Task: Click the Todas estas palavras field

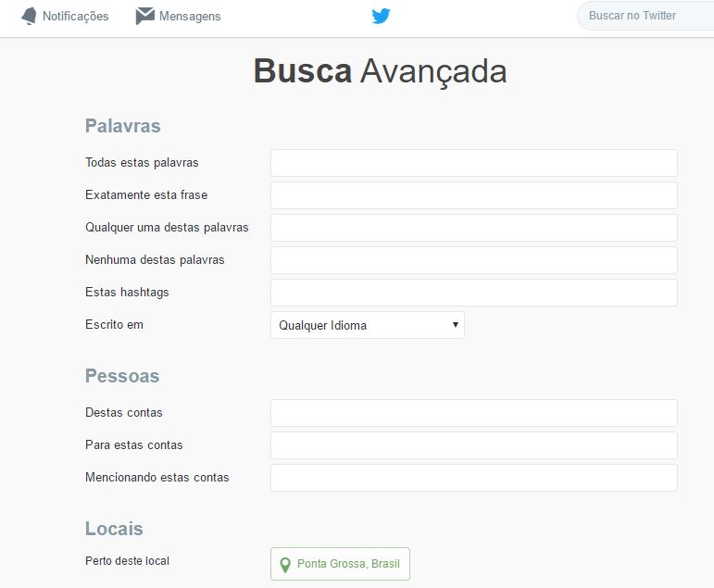Action: [x=474, y=163]
